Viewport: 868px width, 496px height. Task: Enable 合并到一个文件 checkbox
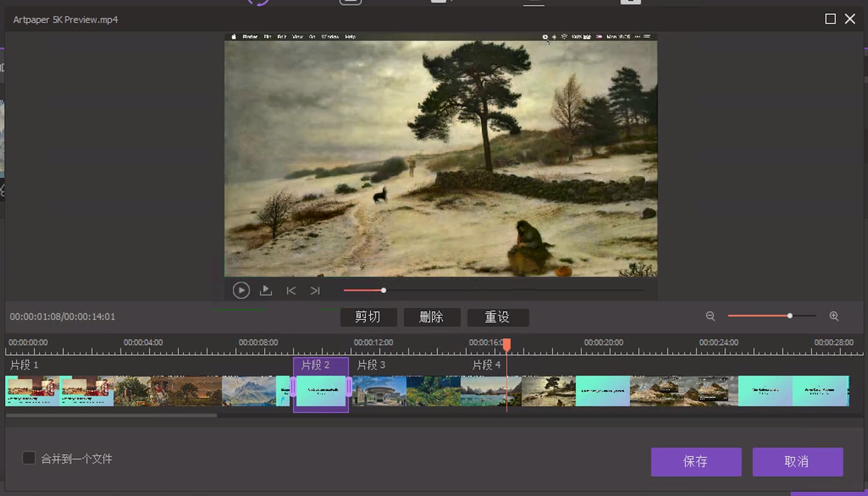coord(29,458)
